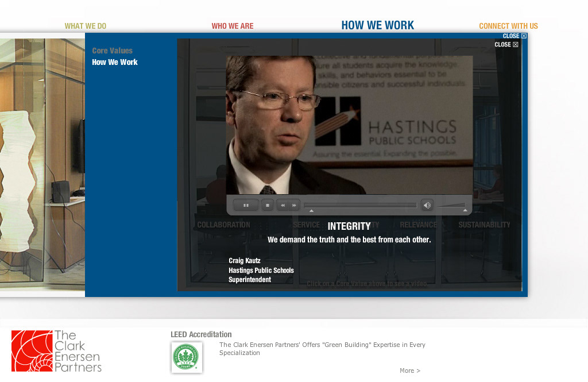This screenshot has width=588, height=382.
Task: Follow the More > link
Action: pos(410,371)
